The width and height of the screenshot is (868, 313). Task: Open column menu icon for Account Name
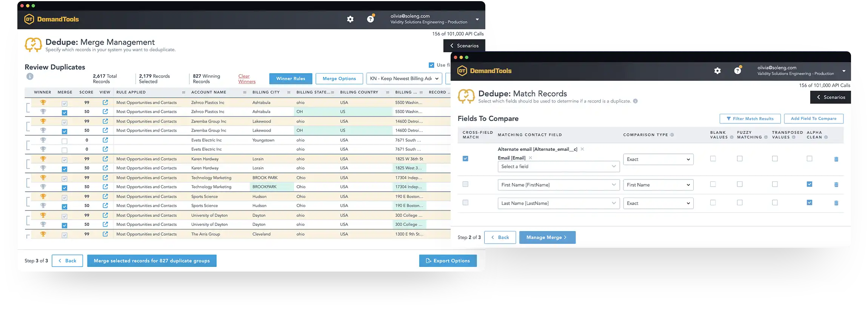click(x=245, y=92)
